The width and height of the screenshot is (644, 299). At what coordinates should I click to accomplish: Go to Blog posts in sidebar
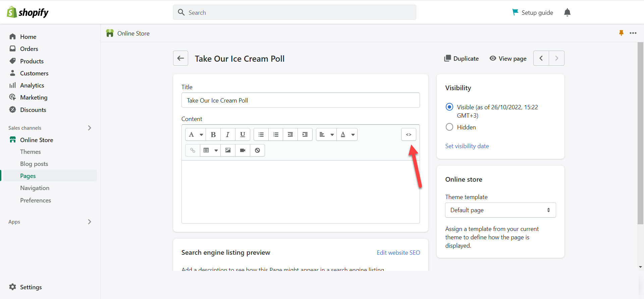point(34,164)
